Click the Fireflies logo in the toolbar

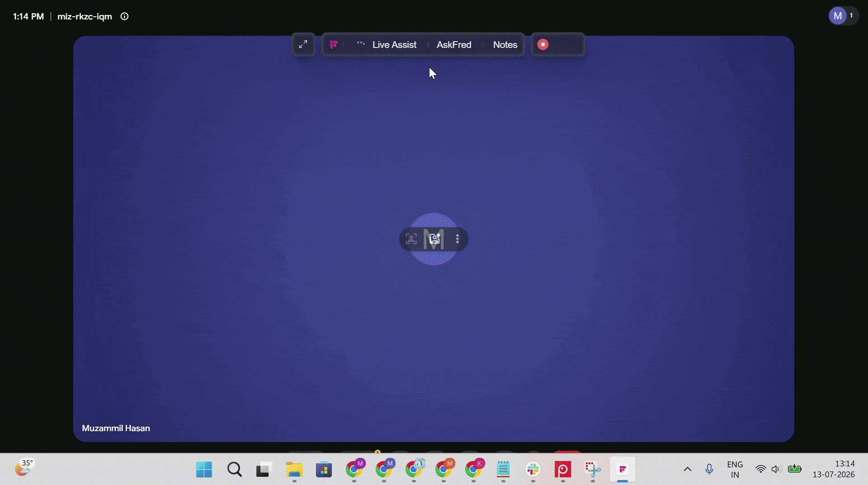tap(334, 44)
